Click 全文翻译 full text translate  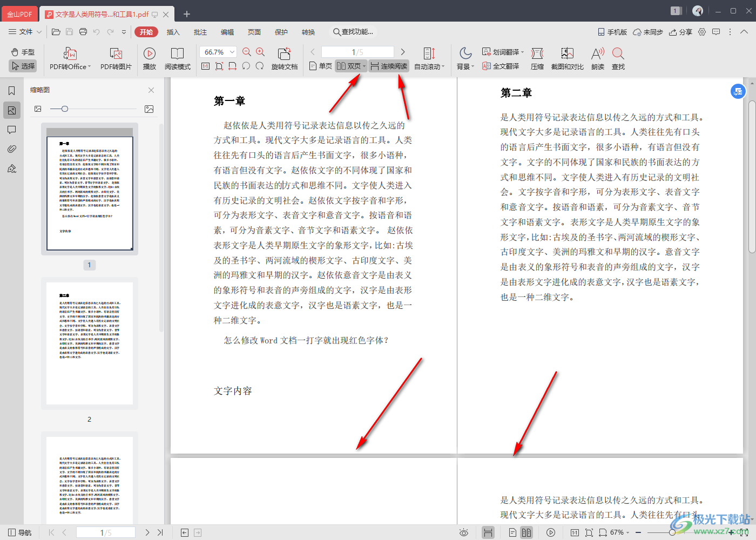pyautogui.click(x=501, y=66)
